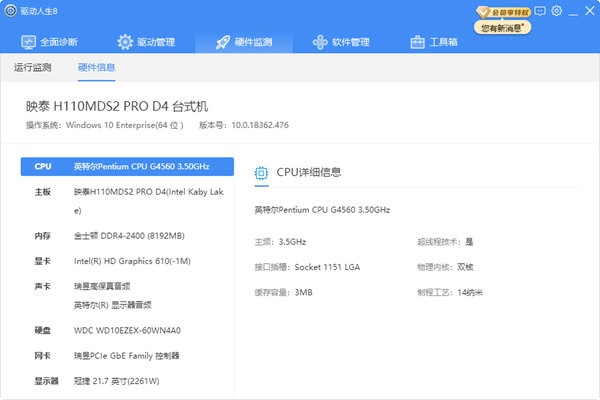Open the 全面诊断 monitor icon tab
This screenshot has height=400, width=600.
coord(27,42)
